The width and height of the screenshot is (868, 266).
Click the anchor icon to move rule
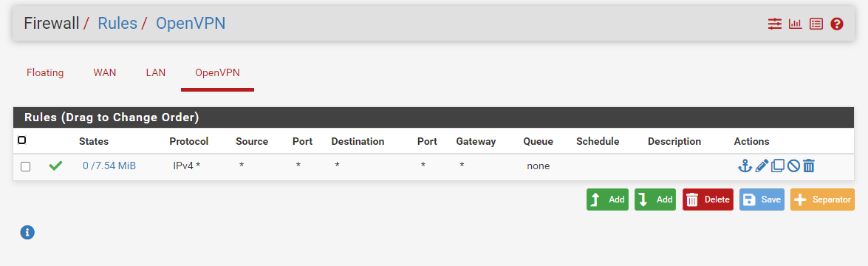(745, 166)
